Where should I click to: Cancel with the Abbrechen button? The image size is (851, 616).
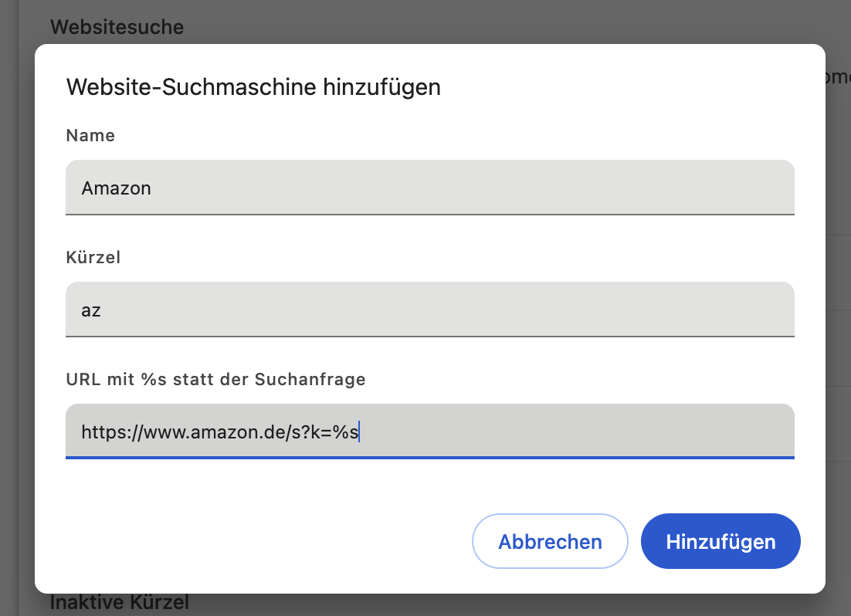[550, 541]
